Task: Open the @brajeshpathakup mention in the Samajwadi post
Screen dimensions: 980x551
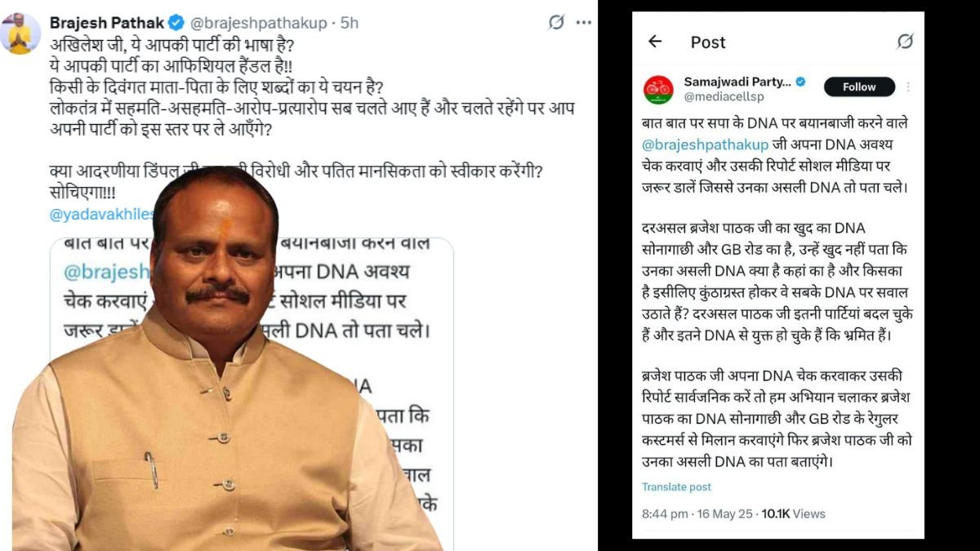Action: click(705, 144)
